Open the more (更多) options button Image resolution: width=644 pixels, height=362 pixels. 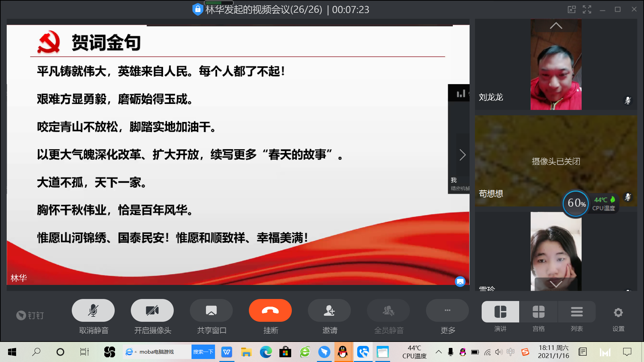447,311
